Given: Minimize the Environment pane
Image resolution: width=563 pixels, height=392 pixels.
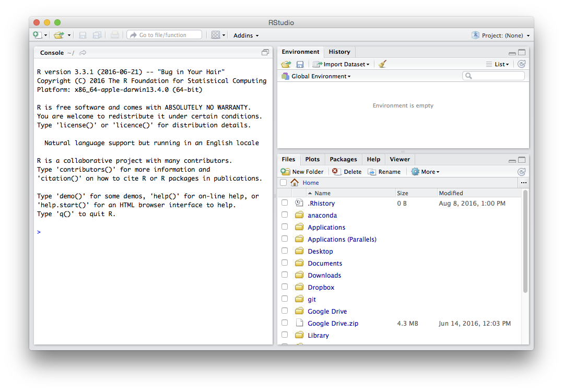Looking at the screenshot, I should click(x=512, y=53).
